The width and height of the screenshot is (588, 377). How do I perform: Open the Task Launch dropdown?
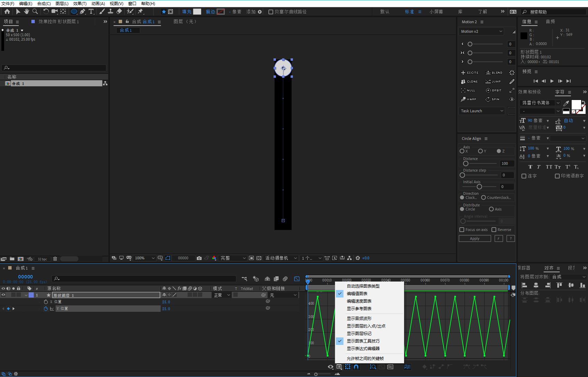pyautogui.click(x=482, y=111)
